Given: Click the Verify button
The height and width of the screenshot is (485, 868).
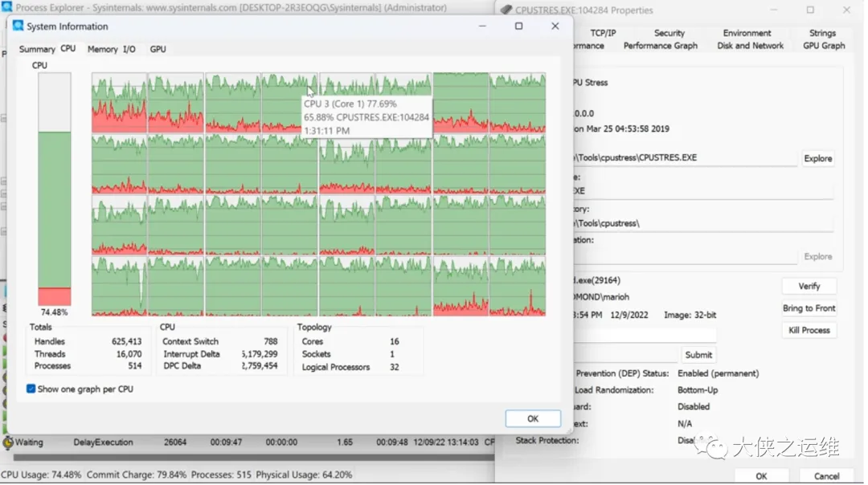Looking at the screenshot, I should click(811, 287).
